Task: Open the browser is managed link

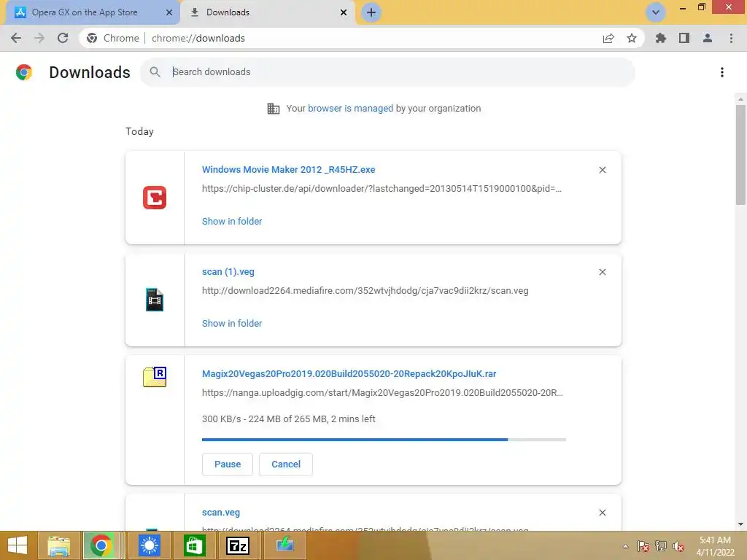Action: pyautogui.click(x=350, y=109)
